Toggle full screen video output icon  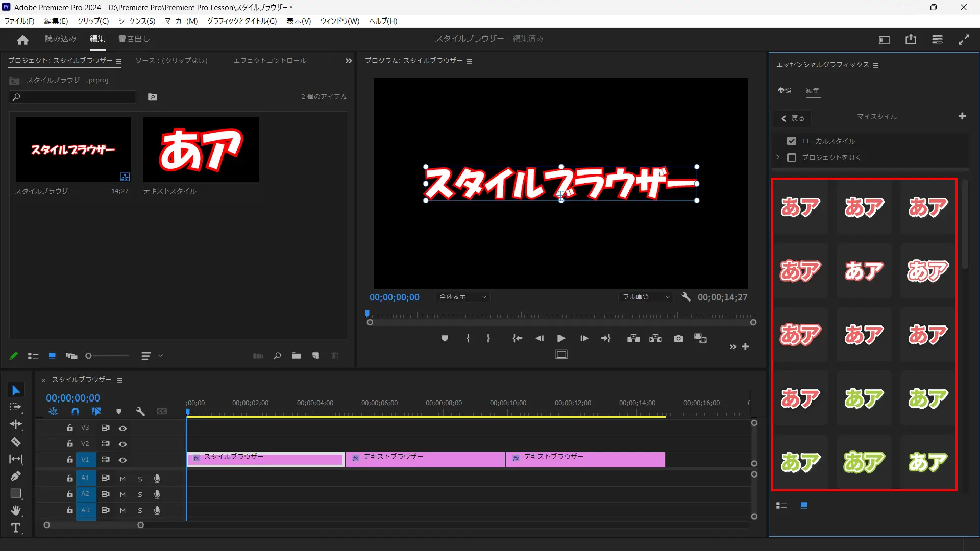point(964,39)
